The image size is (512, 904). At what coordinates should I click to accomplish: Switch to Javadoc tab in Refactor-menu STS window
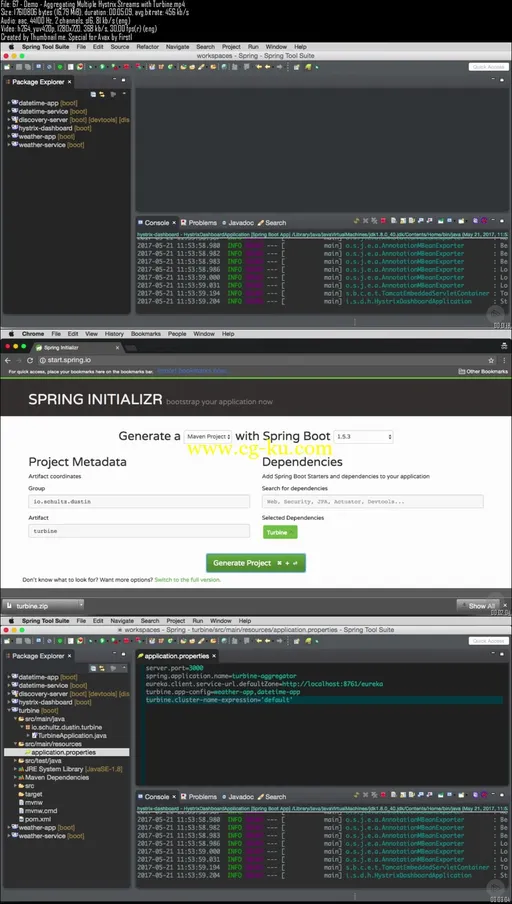tap(238, 223)
